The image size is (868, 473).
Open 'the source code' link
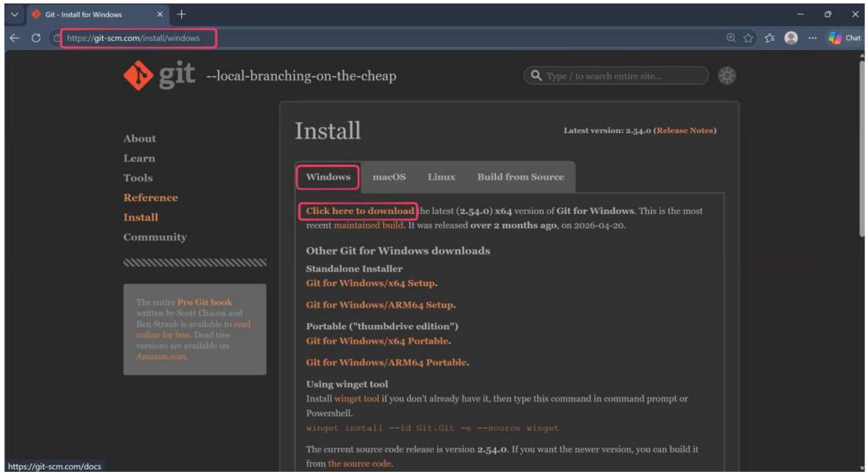(359, 463)
